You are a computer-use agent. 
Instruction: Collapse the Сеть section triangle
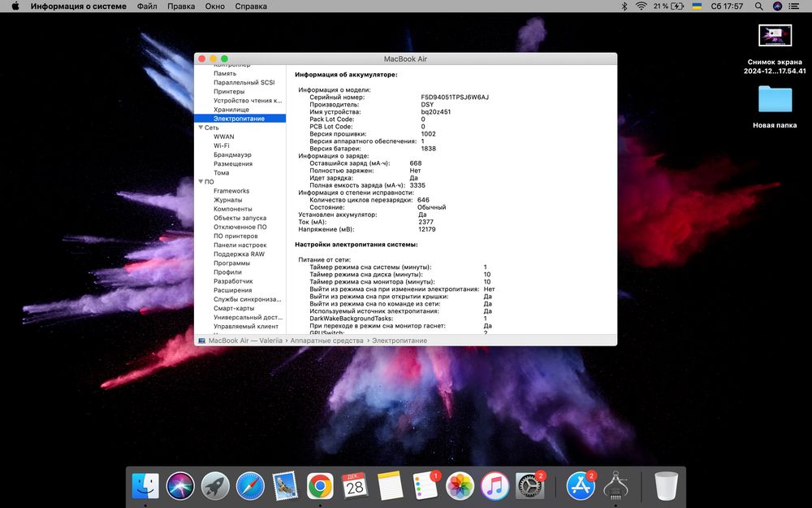[201, 127]
